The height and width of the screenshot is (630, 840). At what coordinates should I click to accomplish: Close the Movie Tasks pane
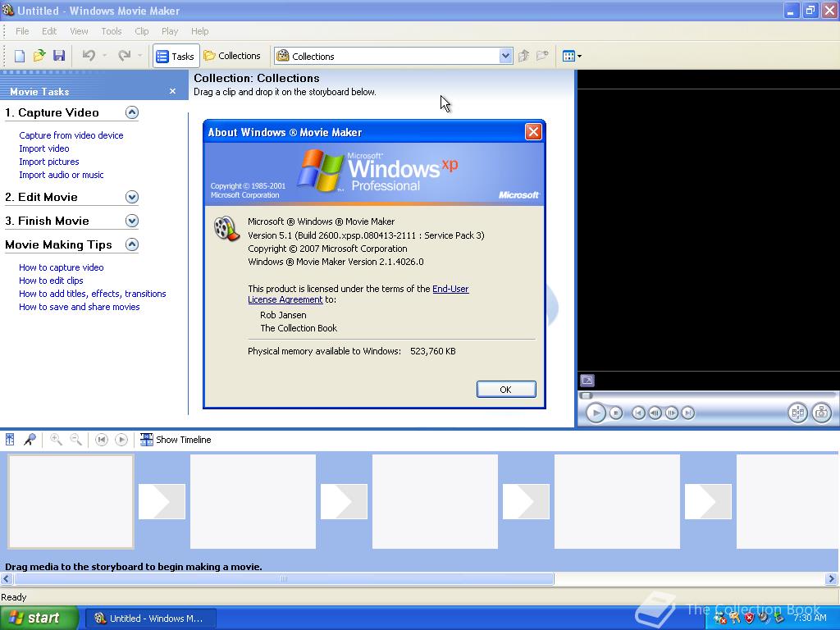[172, 91]
